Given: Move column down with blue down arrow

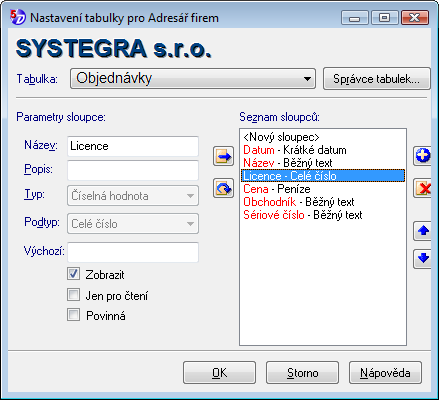Looking at the screenshot, I should (x=422, y=258).
